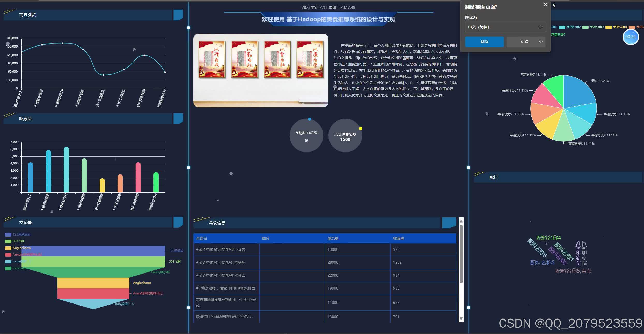Click the 00:34 countdown timer badge
The height and width of the screenshot is (334, 644).
coord(631,37)
